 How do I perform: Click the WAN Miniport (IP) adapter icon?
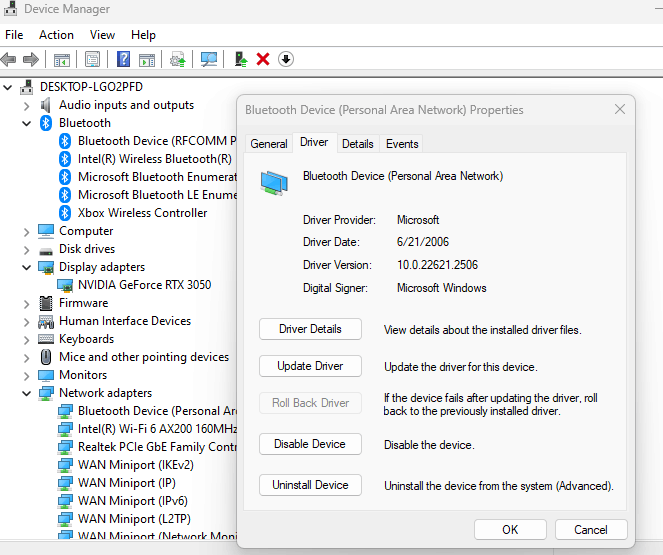[x=65, y=483]
